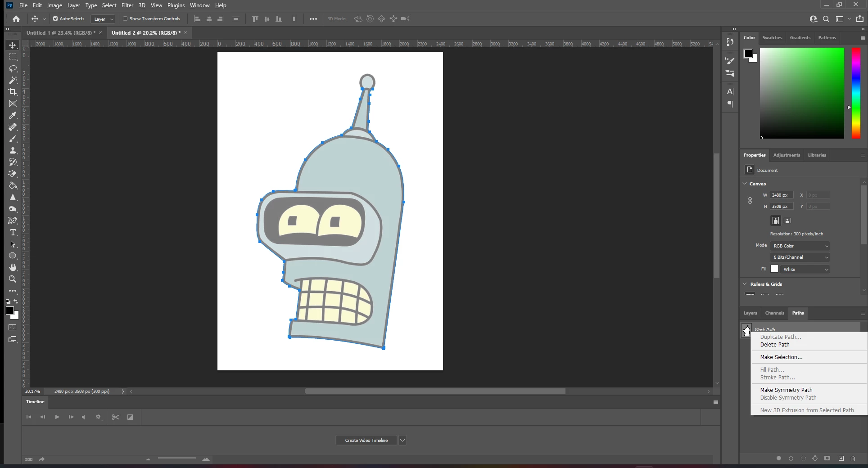
Task: Open the History panel icon
Action: tap(730, 42)
